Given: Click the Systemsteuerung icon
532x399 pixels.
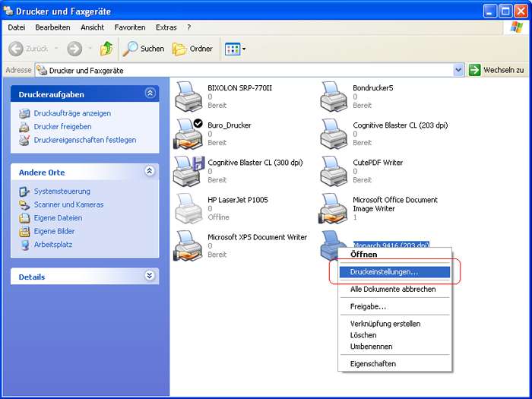Looking at the screenshot, I should (24, 192).
